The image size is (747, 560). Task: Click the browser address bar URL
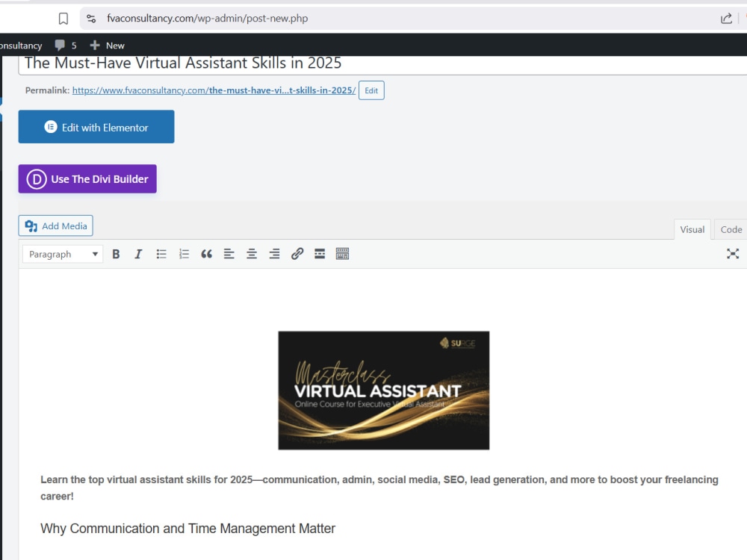(x=207, y=19)
